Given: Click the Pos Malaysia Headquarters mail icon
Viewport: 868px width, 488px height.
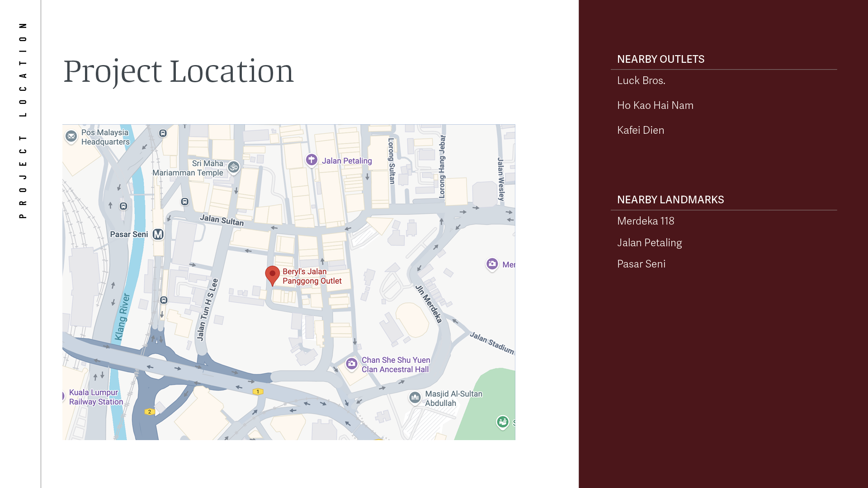Looking at the screenshot, I should pos(71,136).
